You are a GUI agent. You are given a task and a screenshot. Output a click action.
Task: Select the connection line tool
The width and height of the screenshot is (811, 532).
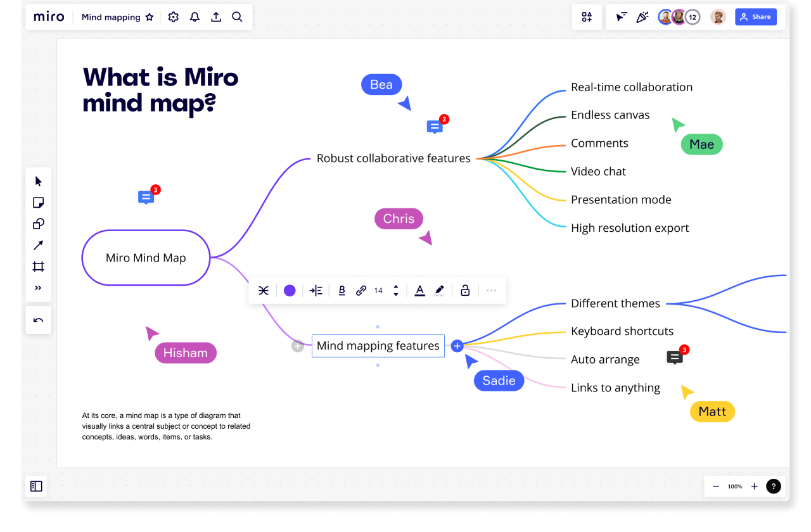pyautogui.click(x=38, y=245)
